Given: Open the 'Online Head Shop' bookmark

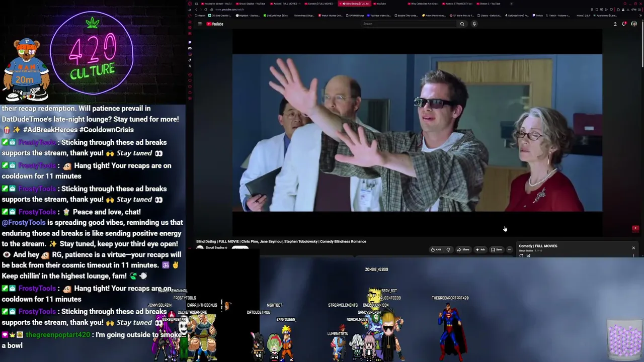Looking at the screenshot, I should click(304, 16).
